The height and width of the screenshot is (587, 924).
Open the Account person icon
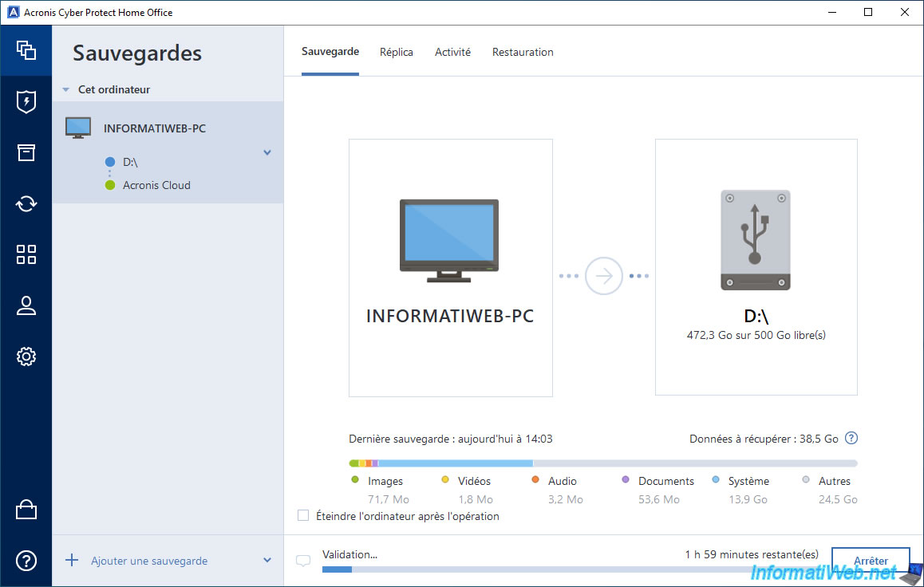coord(26,305)
